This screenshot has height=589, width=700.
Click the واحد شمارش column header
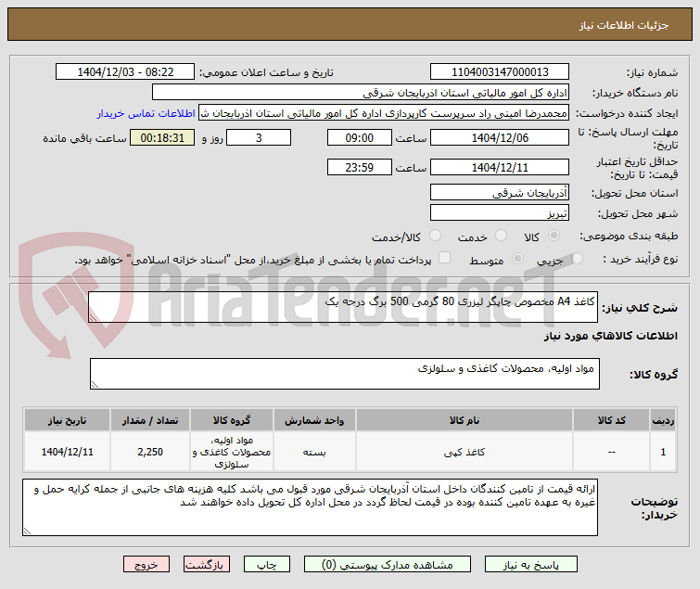click(x=314, y=420)
